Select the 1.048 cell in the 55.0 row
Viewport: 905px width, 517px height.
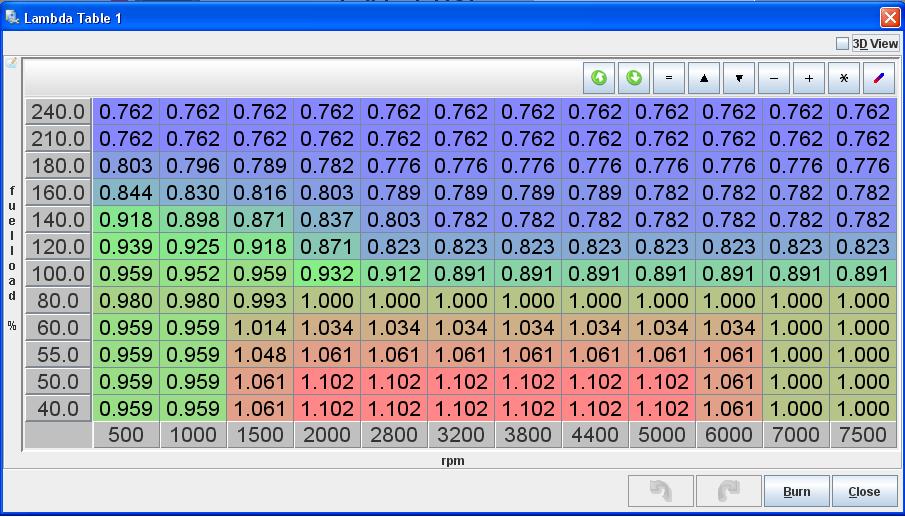coord(260,355)
